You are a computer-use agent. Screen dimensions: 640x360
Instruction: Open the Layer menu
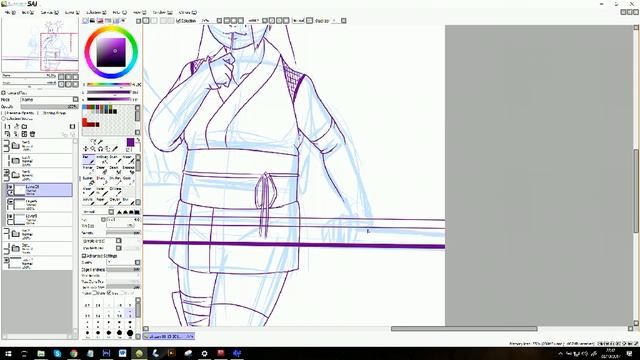(72, 13)
